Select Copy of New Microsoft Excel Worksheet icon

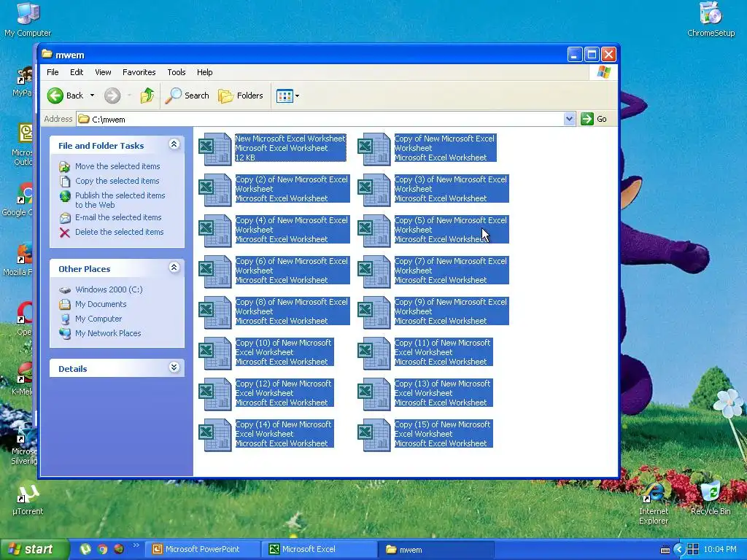(374, 149)
